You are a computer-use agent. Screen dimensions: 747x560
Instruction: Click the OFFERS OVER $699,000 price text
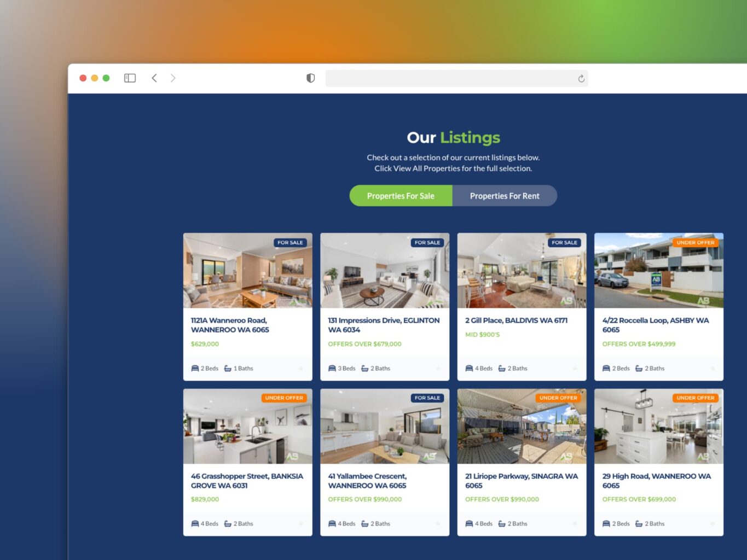tap(639, 499)
